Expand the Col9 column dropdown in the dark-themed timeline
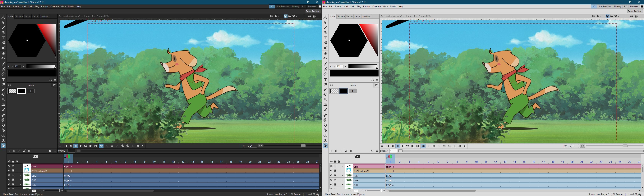This screenshot has width=644, height=196. click(x=21, y=175)
